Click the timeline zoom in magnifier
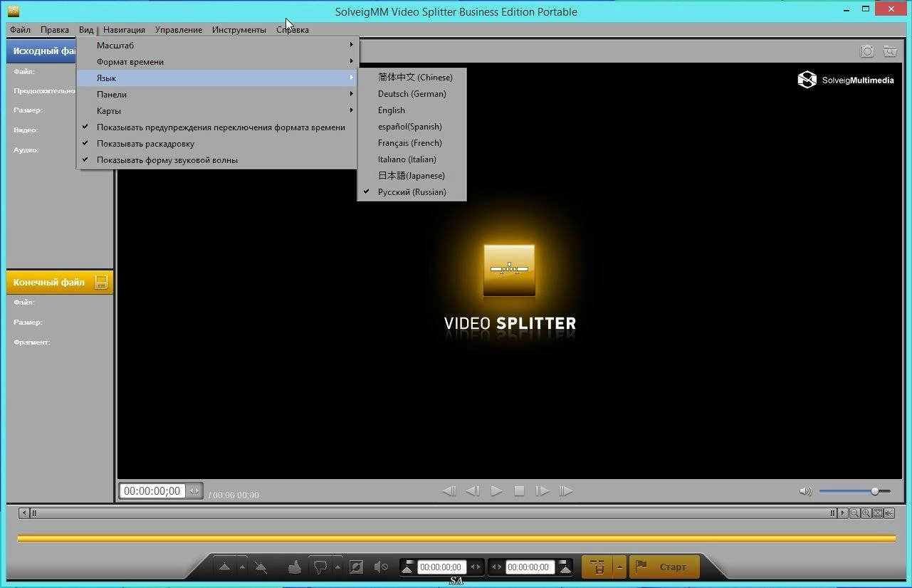 point(866,513)
